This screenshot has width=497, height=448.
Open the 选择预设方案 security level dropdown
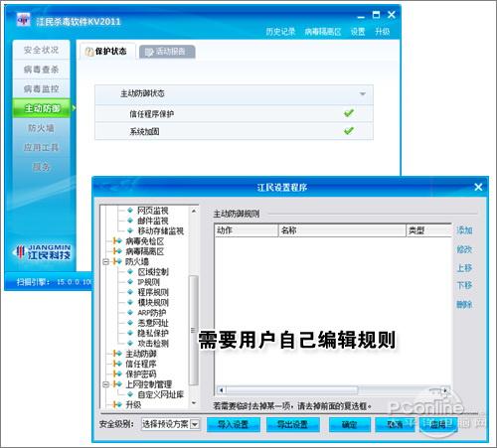196,424
